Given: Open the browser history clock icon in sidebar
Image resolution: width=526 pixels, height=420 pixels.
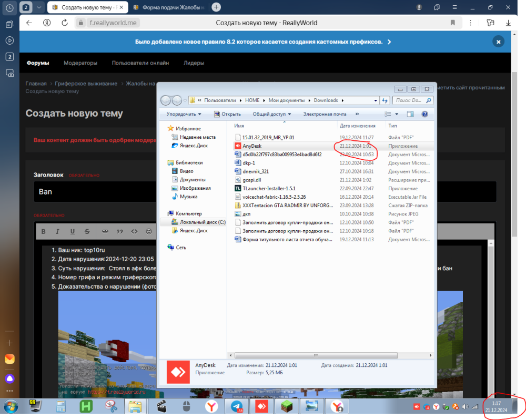Looking at the screenshot, I should tap(9, 7).
